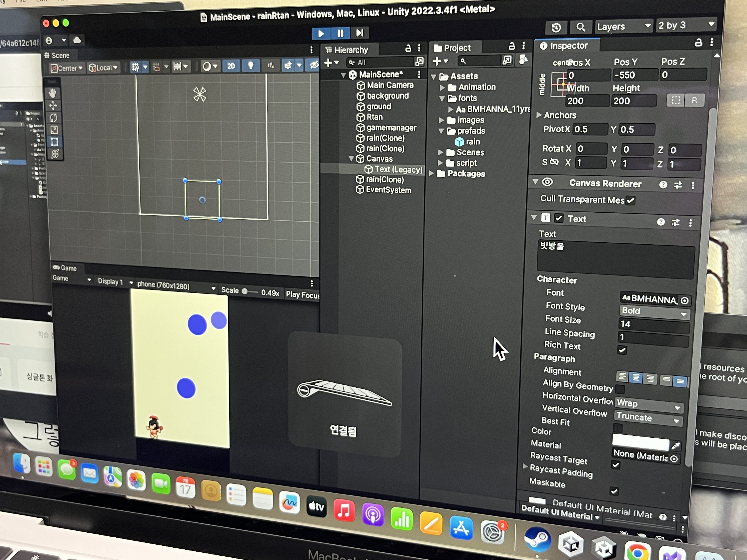Open Canvas Renderer help icon

coord(663,185)
